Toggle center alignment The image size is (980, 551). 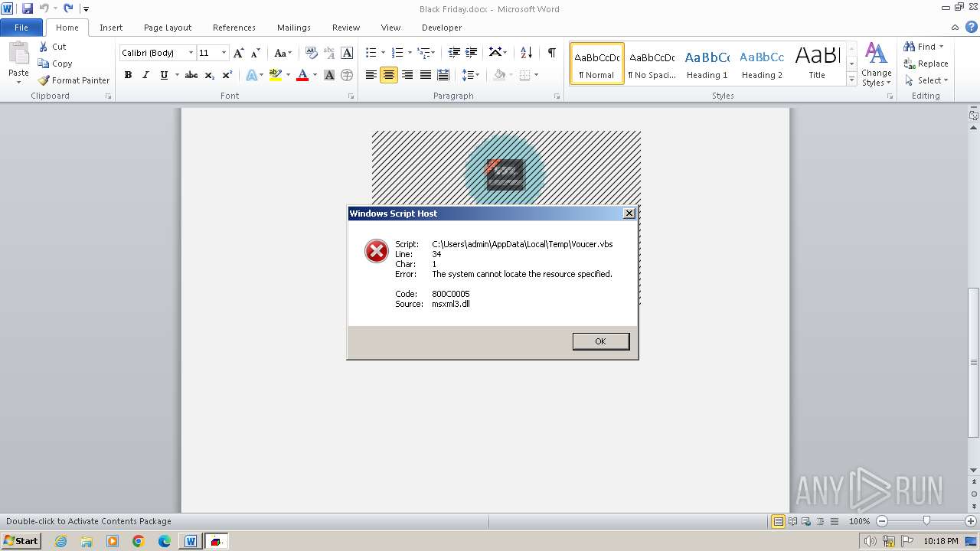pos(389,75)
